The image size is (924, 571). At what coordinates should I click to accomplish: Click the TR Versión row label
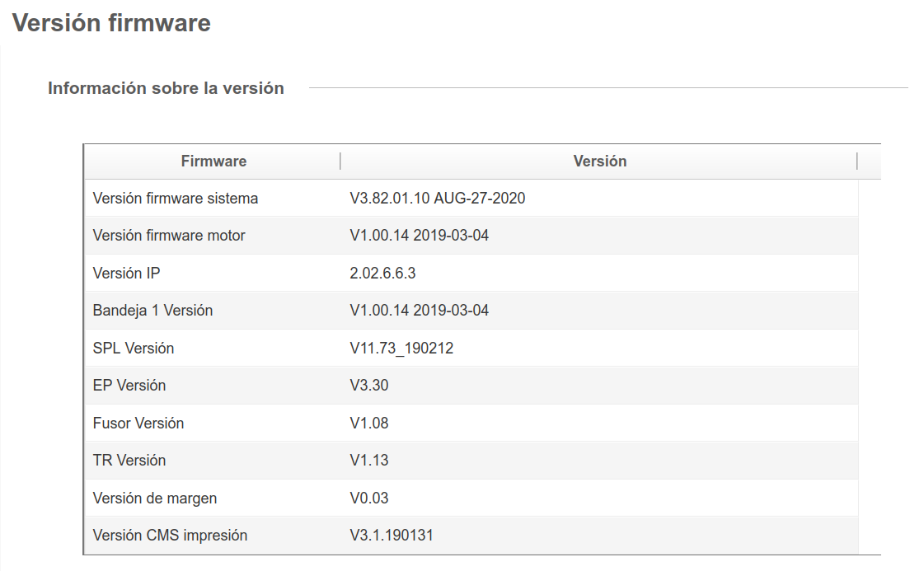(129, 461)
